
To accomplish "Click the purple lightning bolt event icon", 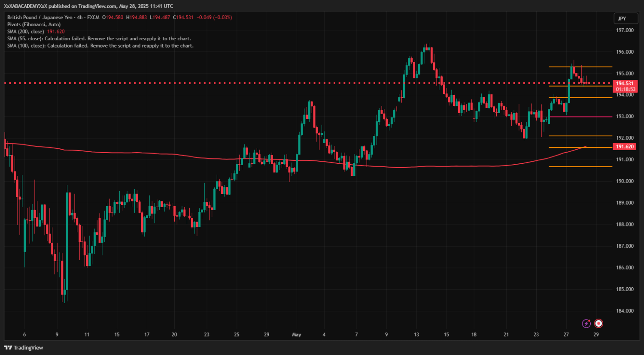I will pyautogui.click(x=586, y=323).
